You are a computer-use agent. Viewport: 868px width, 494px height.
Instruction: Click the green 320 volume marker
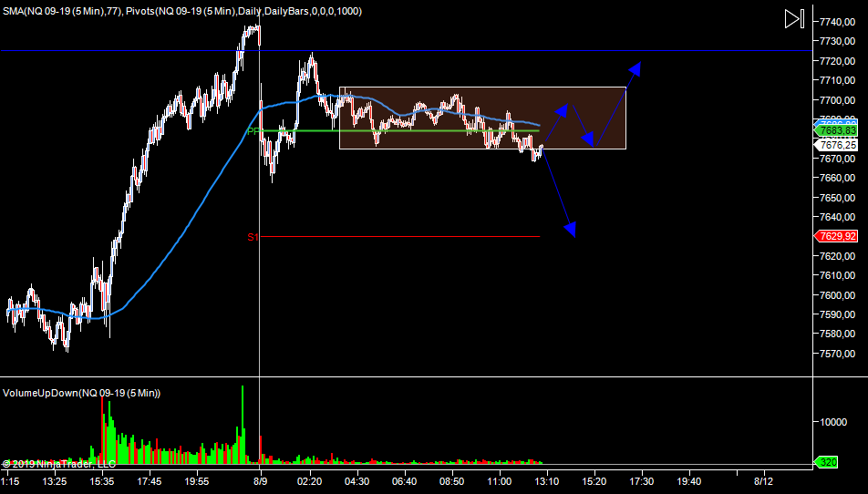(828, 462)
